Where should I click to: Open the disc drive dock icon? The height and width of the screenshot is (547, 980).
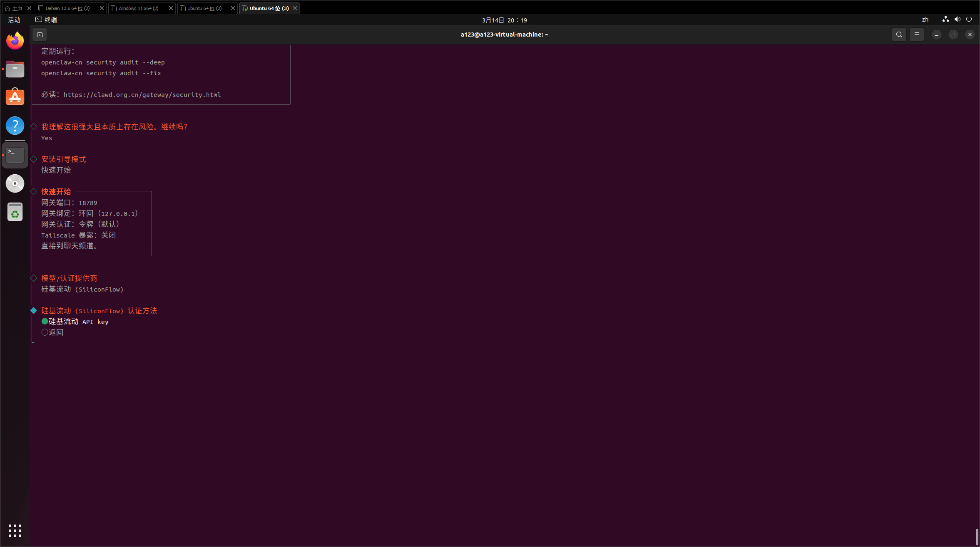tap(15, 183)
